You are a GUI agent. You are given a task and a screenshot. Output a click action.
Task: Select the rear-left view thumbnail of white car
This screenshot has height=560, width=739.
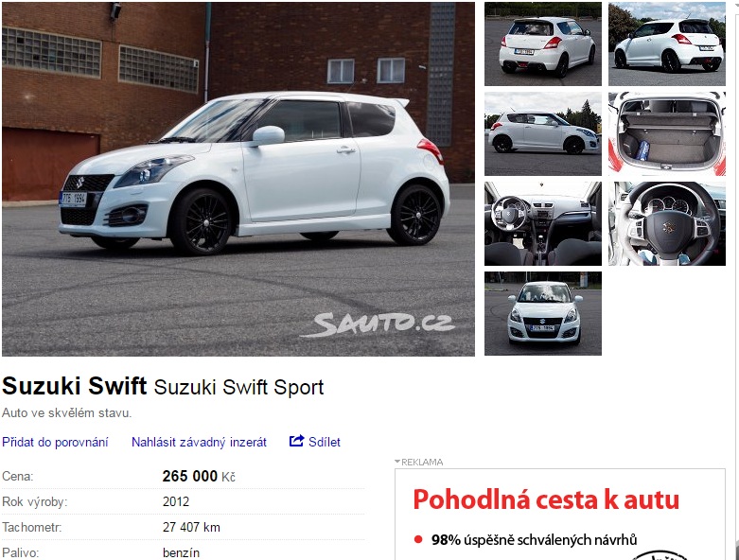click(543, 44)
